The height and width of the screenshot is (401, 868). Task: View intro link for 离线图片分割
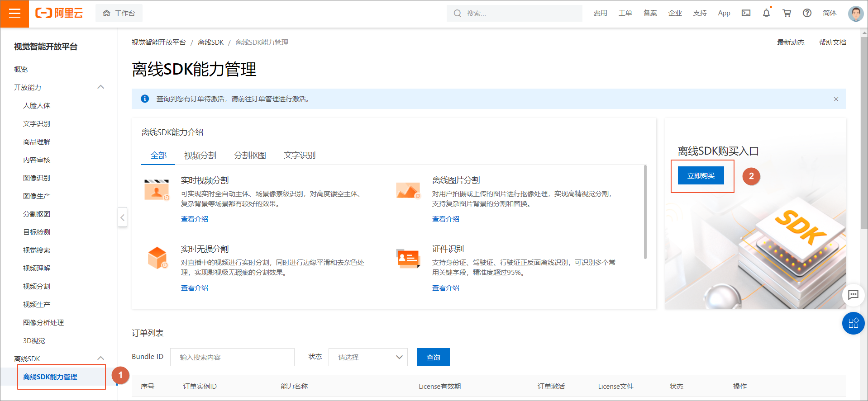[x=446, y=219]
